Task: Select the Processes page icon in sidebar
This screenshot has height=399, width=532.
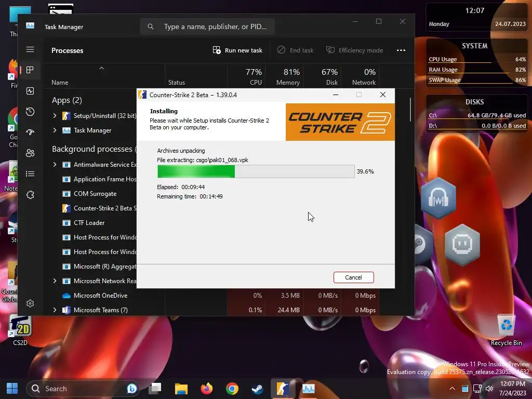Action: pyautogui.click(x=30, y=70)
